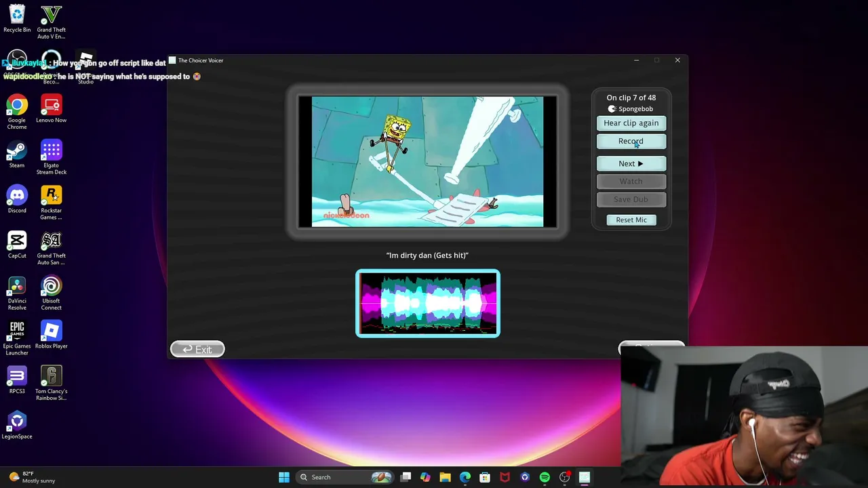Open Spotify from the taskbar
Image resolution: width=868 pixels, height=488 pixels.
(x=545, y=477)
